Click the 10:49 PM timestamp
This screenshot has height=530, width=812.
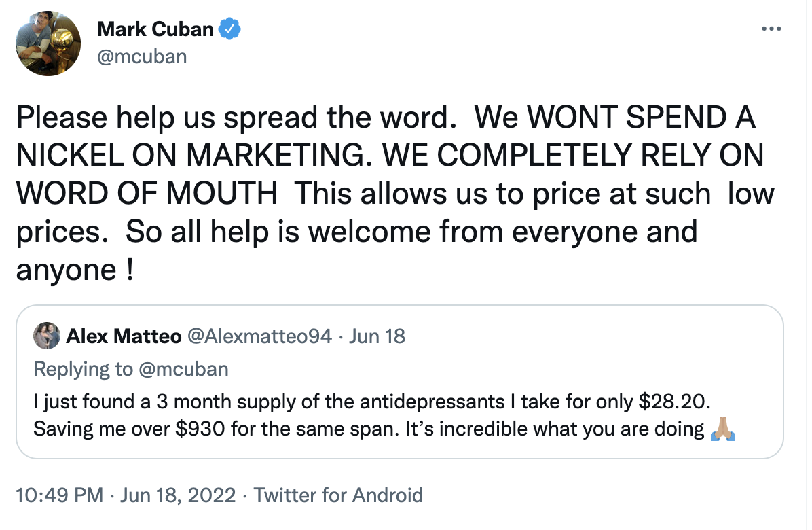[x=60, y=495]
